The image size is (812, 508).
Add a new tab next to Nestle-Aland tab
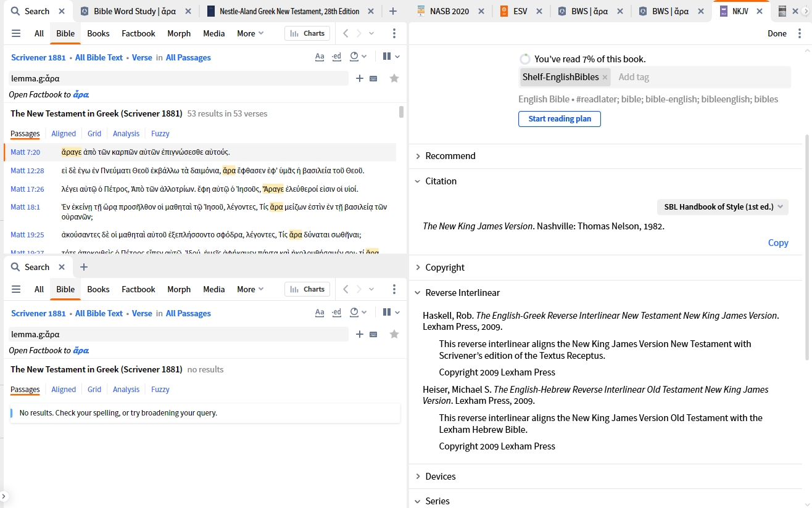pos(393,11)
